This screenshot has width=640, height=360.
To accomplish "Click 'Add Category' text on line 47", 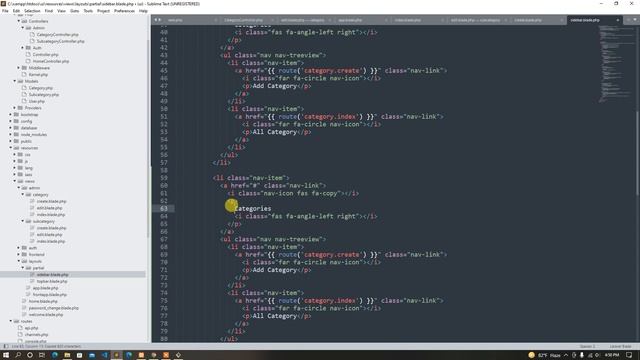I will pyautogui.click(x=274, y=86).
